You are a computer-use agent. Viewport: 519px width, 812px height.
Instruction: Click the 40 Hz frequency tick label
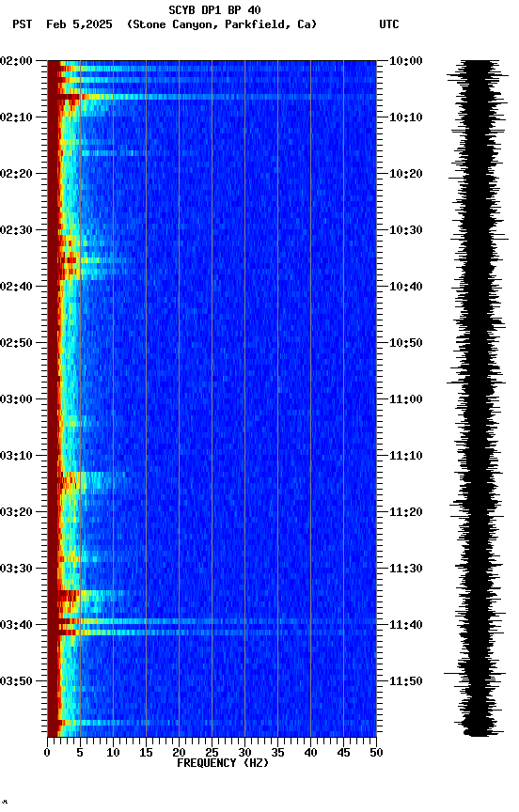[311, 753]
